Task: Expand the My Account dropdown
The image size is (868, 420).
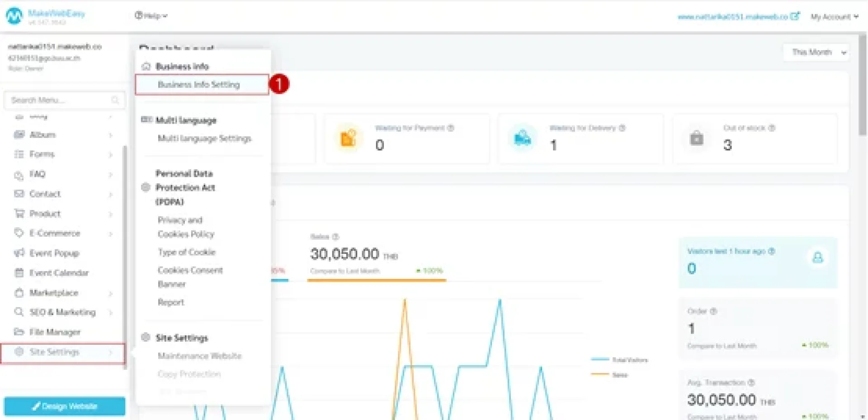Action: point(834,17)
